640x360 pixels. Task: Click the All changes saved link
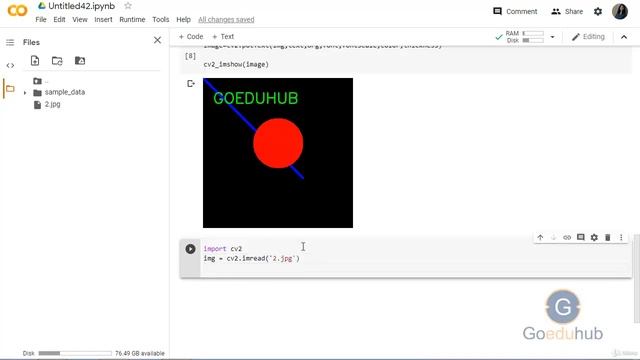coord(226,20)
